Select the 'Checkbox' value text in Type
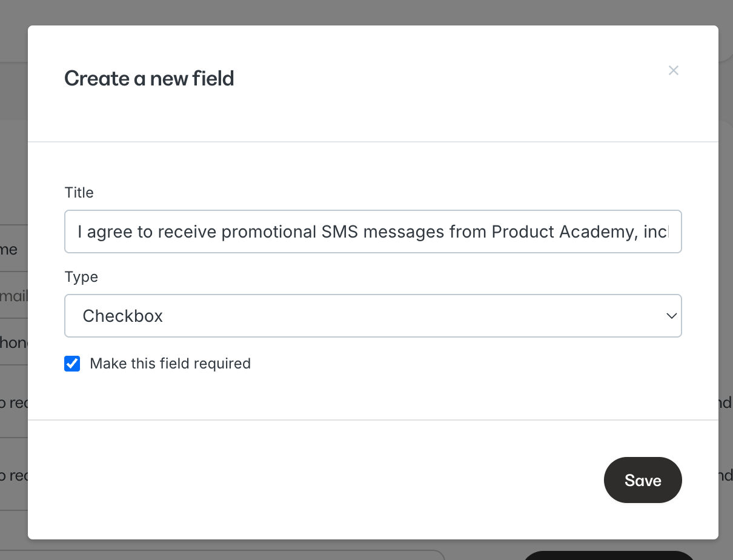Screen dimensions: 733x560 point(123,316)
